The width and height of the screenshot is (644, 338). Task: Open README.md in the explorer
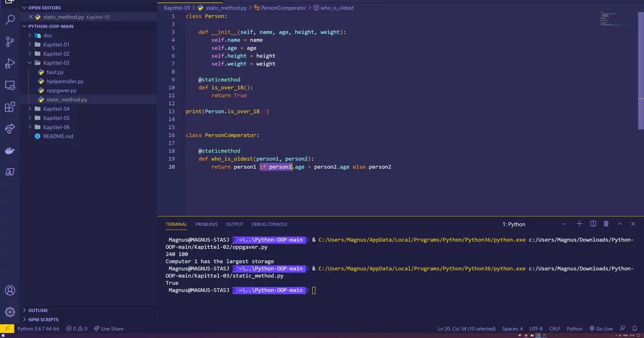pos(89,136)
